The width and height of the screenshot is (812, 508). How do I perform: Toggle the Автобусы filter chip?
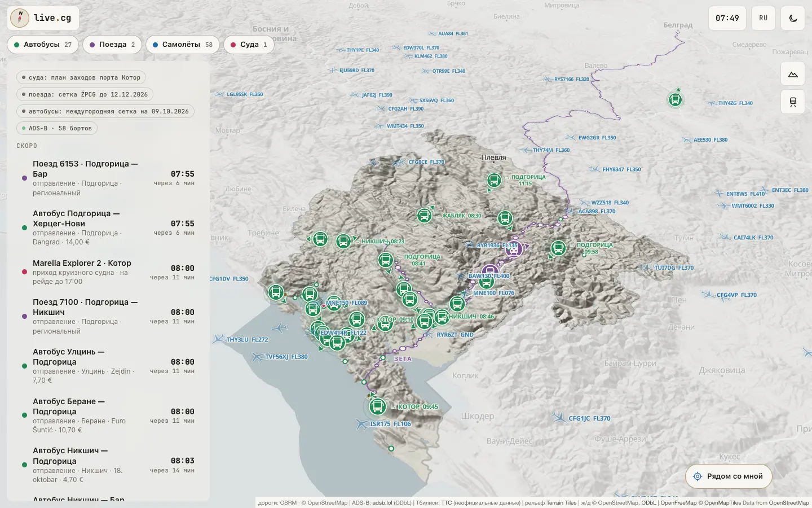pyautogui.click(x=43, y=45)
